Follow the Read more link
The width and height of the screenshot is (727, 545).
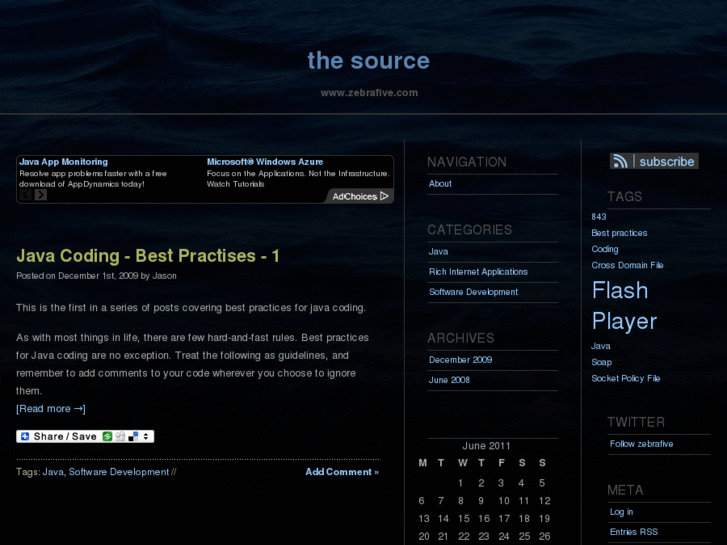click(x=51, y=409)
